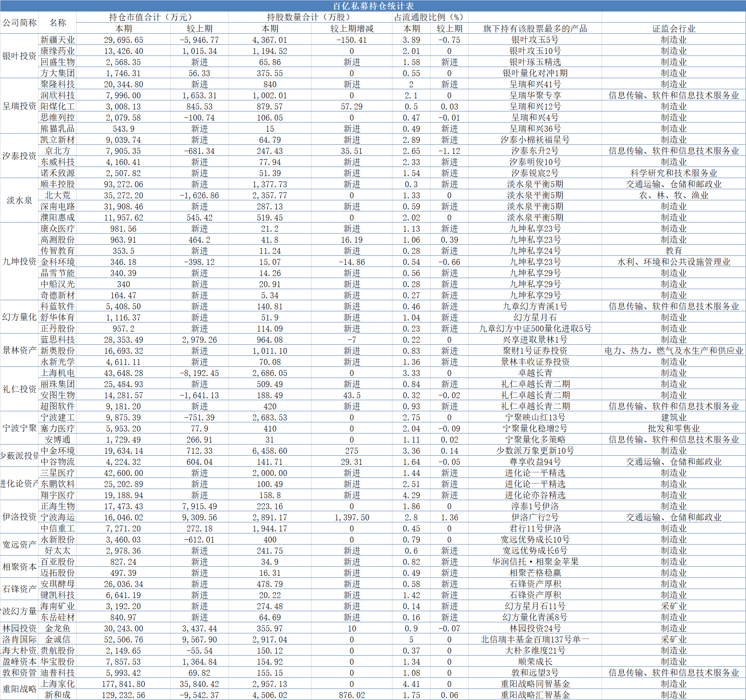Click the stock name 科蓝软件
746x700 pixels.
(58, 306)
